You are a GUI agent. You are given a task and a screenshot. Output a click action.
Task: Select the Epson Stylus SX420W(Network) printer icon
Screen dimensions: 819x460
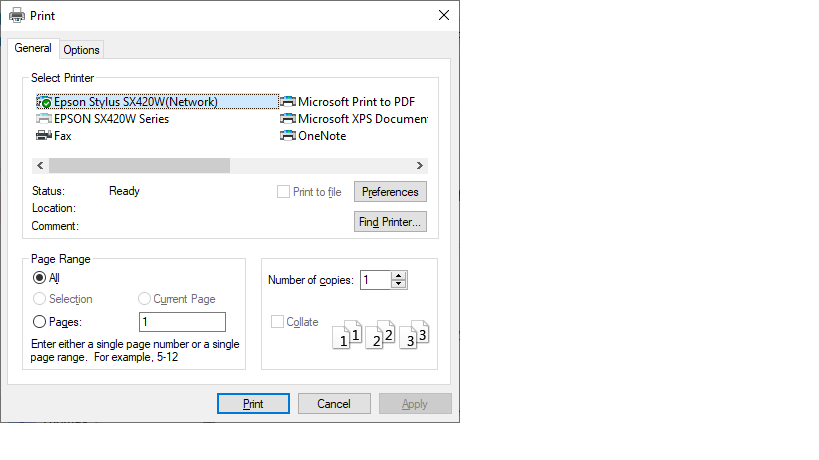pyautogui.click(x=45, y=102)
